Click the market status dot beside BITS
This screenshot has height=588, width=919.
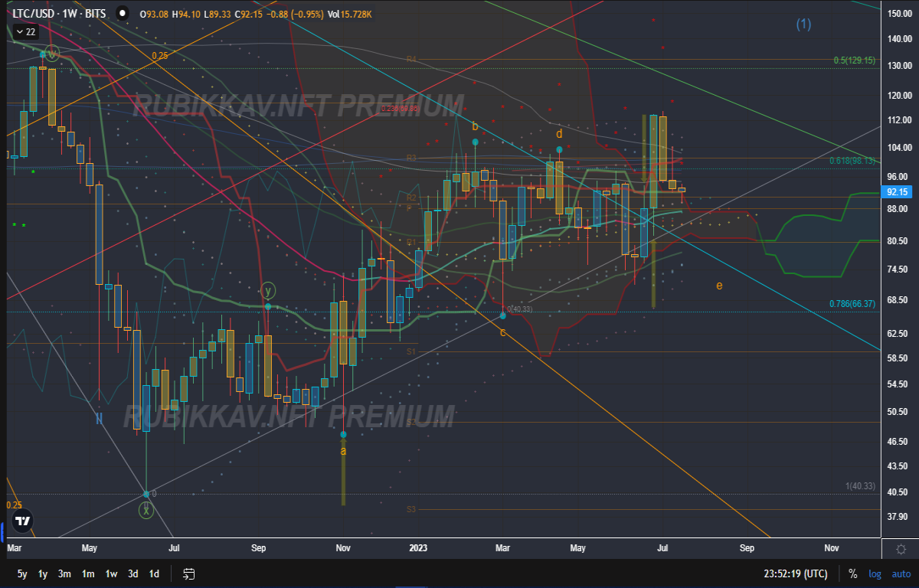[123, 14]
